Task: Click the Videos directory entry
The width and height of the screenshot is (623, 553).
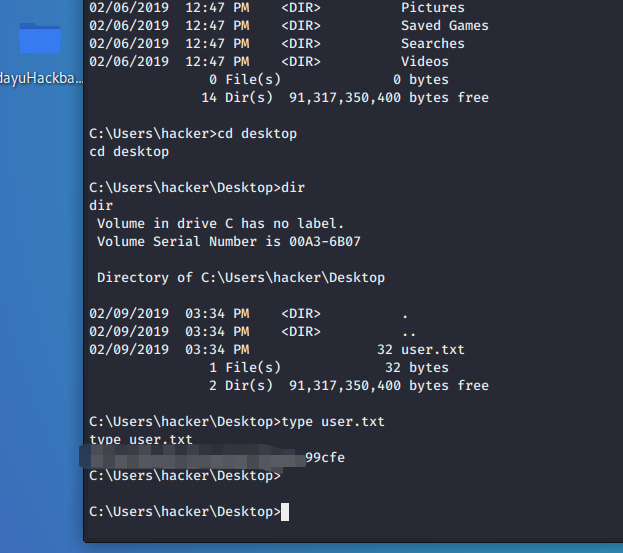Action: coord(424,62)
